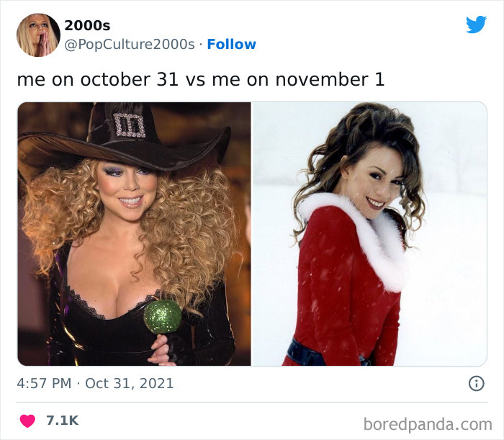Click the green glitter microphone in photo
Screen dimensions: 504x440
click(162, 317)
